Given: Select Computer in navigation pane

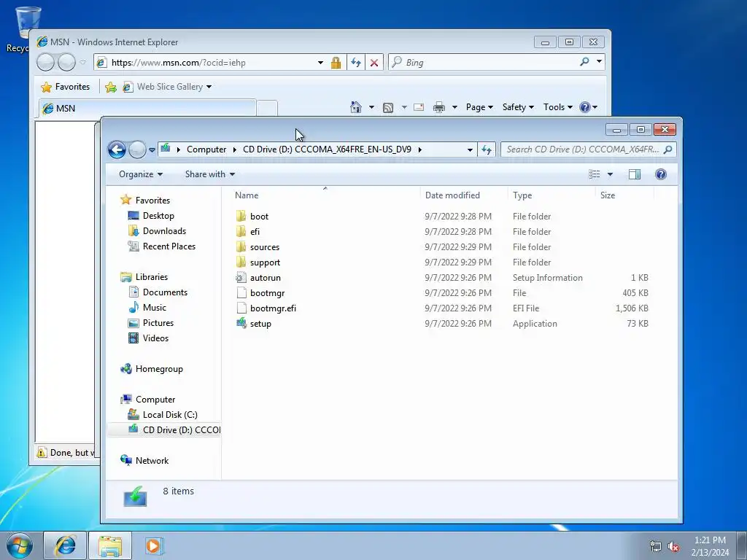Looking at the screenshot, I should [x=155, y=399].
